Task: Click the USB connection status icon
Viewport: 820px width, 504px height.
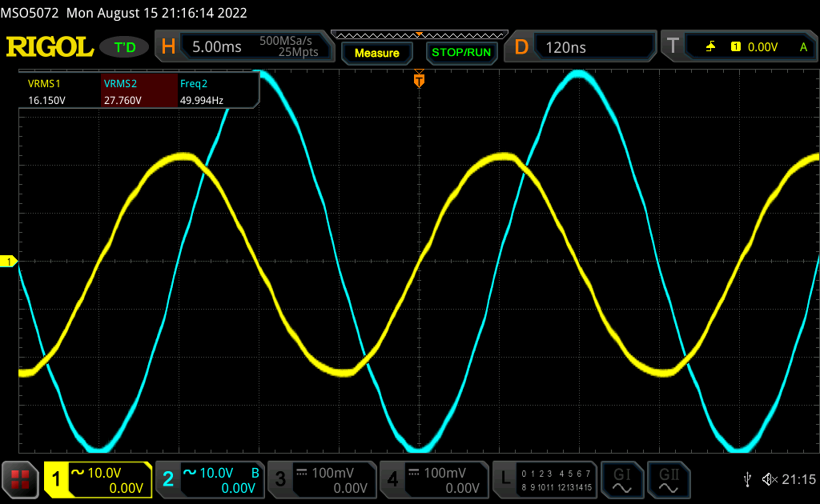Action: (x=747, y=479)
